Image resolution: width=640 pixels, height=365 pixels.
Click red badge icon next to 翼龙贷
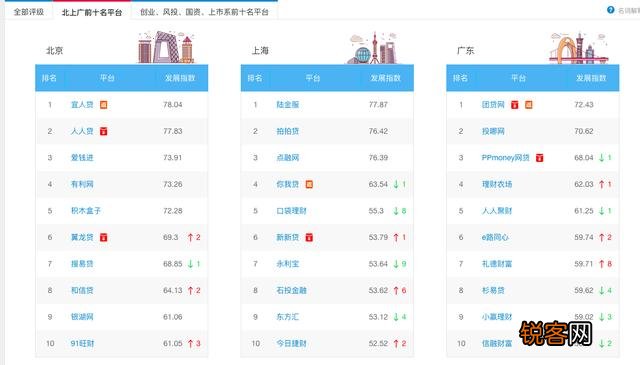pos(104,238)
